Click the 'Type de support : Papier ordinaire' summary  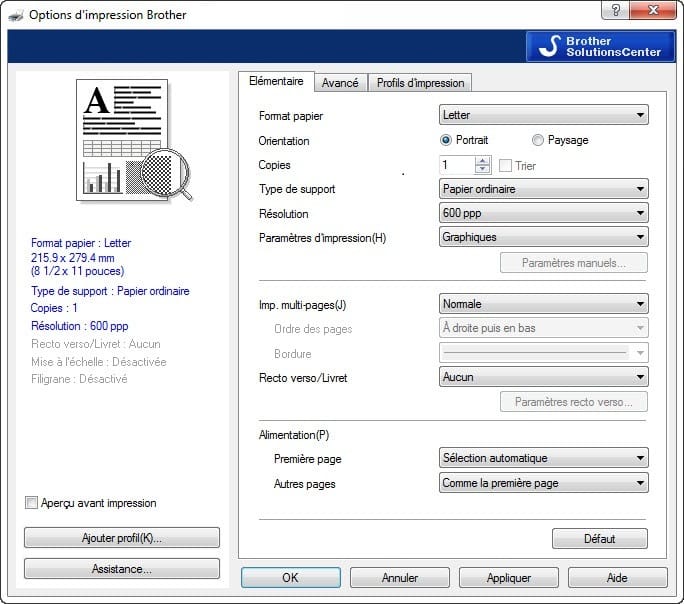(x=110, y=291)
